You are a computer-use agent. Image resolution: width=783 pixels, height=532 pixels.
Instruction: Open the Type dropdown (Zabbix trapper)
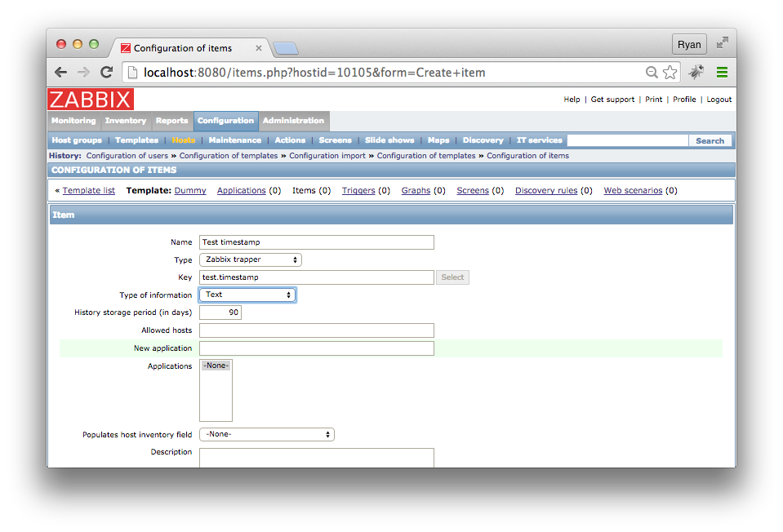pyautogui.click(x=251, y=259)
